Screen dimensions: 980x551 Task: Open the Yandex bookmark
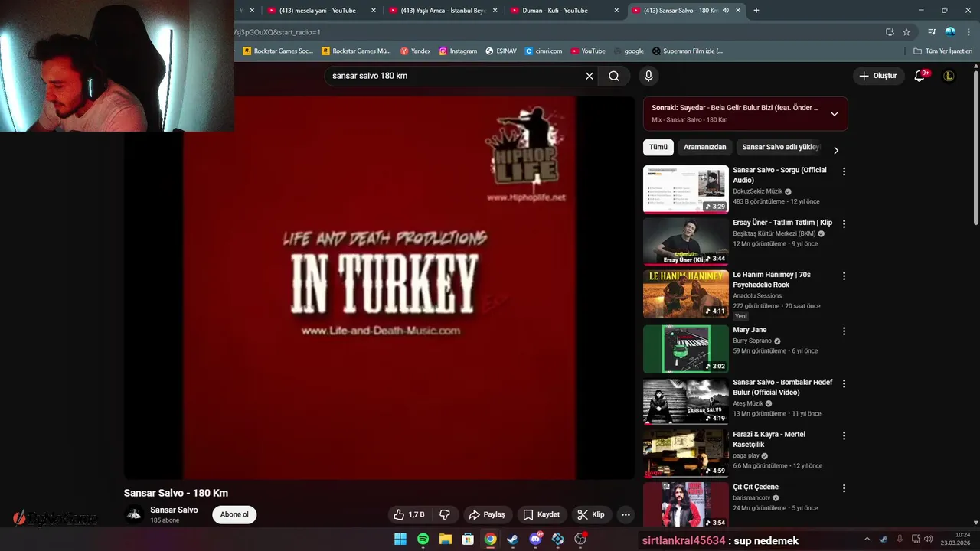tap(415, 51)
